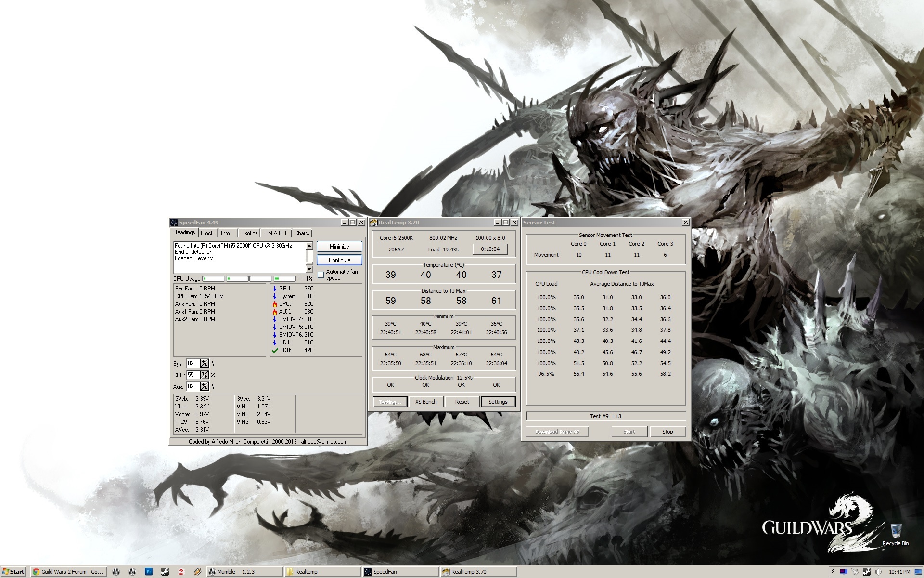924x578 pixels.
Task: Click the SpeedFan log scroll down arrow
Action: click(309, 269)
